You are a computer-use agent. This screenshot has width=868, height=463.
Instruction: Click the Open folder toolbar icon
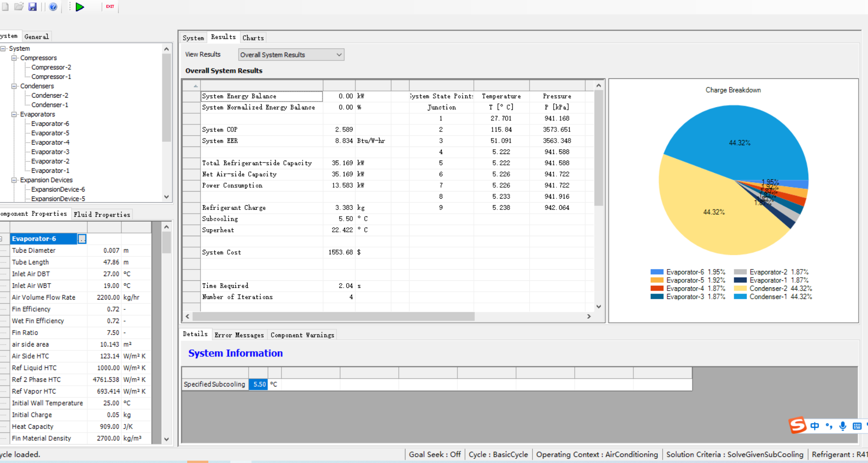tap(19, 7)
